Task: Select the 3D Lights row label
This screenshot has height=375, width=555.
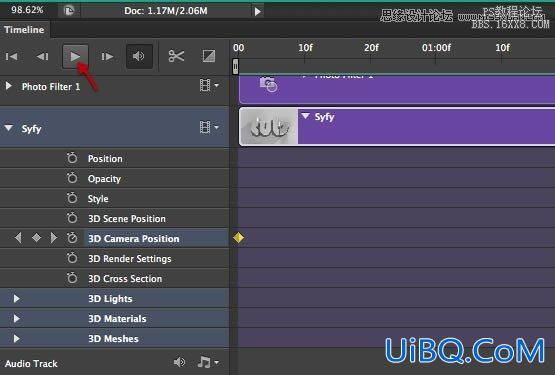Action: tap(110, 299)
